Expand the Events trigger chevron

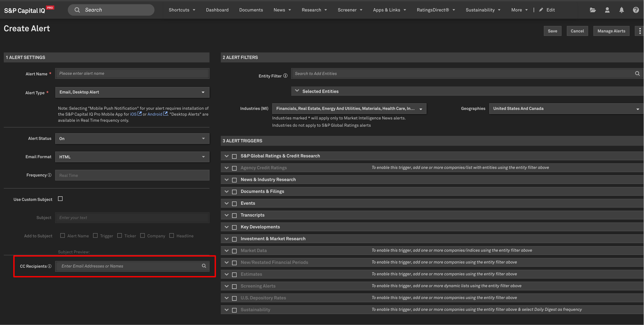click(227, 203)
